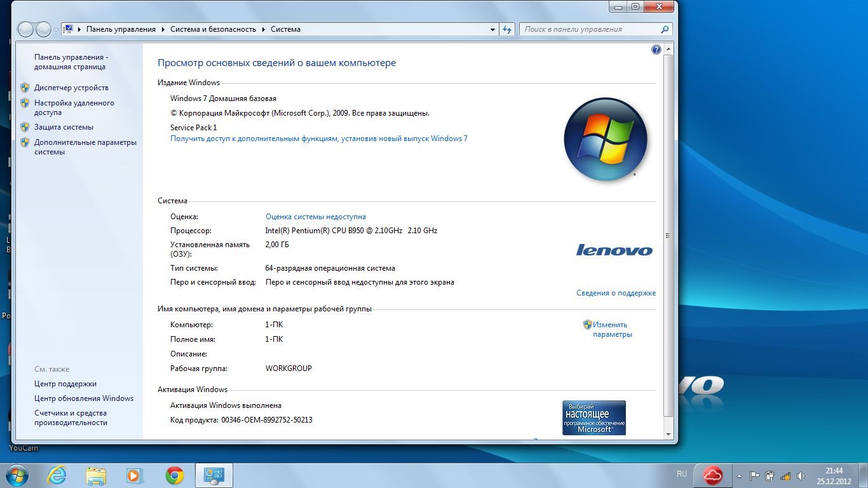The width and height of the screenshot is (868, 488).
Task: Click the volume speaker tray icon
Action: (801, 475)
